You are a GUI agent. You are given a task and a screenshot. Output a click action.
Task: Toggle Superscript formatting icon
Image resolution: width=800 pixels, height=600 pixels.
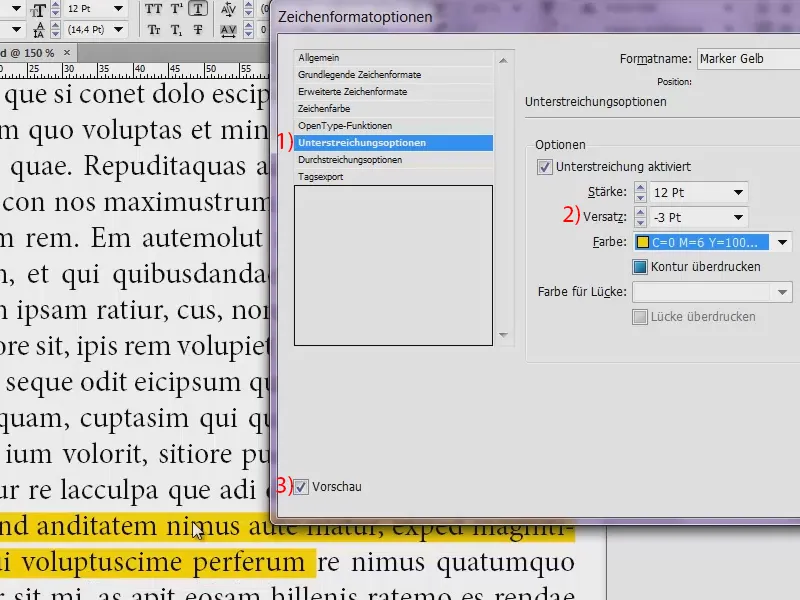pyautogui.click(x=176, y=9)
